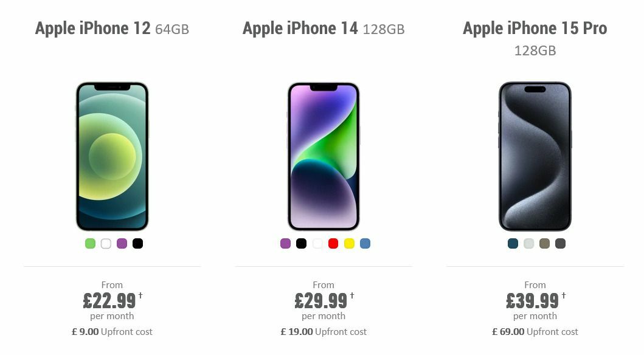This screenshot has height=355, width=644.
Task: Select the purple color swatch for iPhone 12
Action: click(x=122, y=244)
